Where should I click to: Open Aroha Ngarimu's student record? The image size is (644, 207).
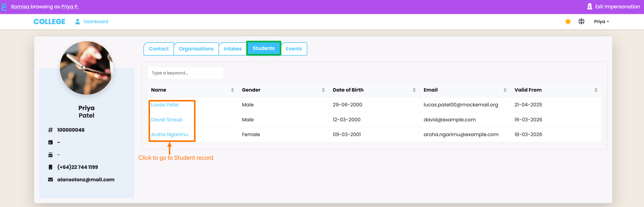169,134
